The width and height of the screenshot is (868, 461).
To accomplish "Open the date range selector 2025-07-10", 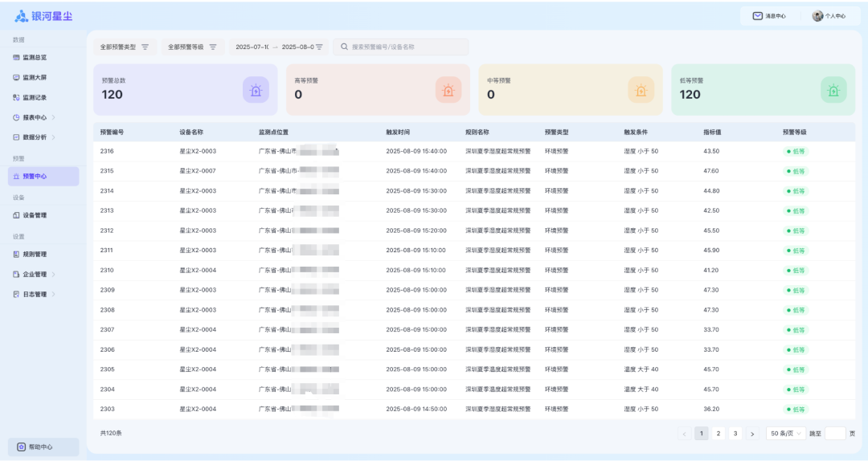I will [x=279, y=47].
